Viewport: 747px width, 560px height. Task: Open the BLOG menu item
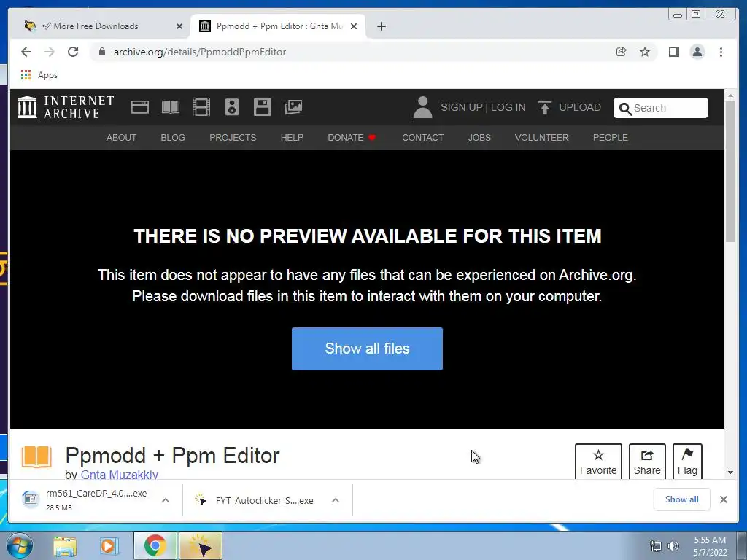172,138
